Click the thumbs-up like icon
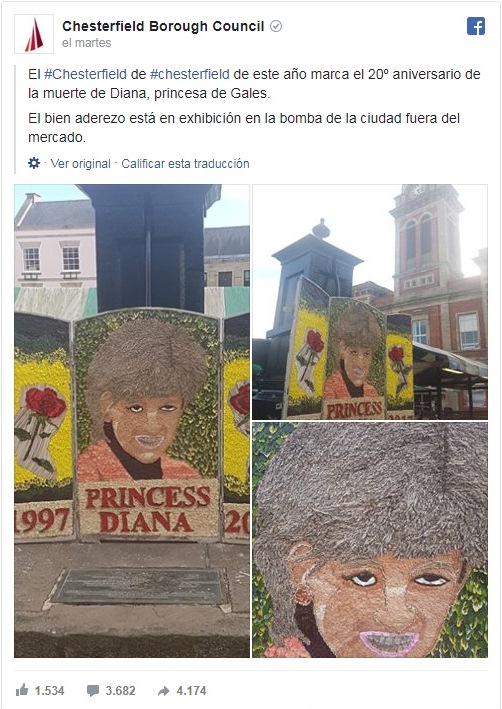 22,690
